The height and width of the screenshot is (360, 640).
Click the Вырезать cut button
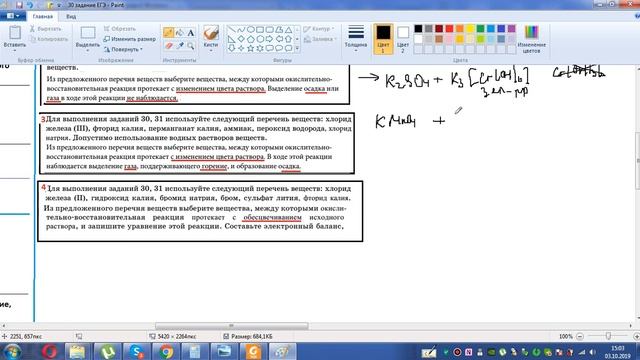click(45, 29)
